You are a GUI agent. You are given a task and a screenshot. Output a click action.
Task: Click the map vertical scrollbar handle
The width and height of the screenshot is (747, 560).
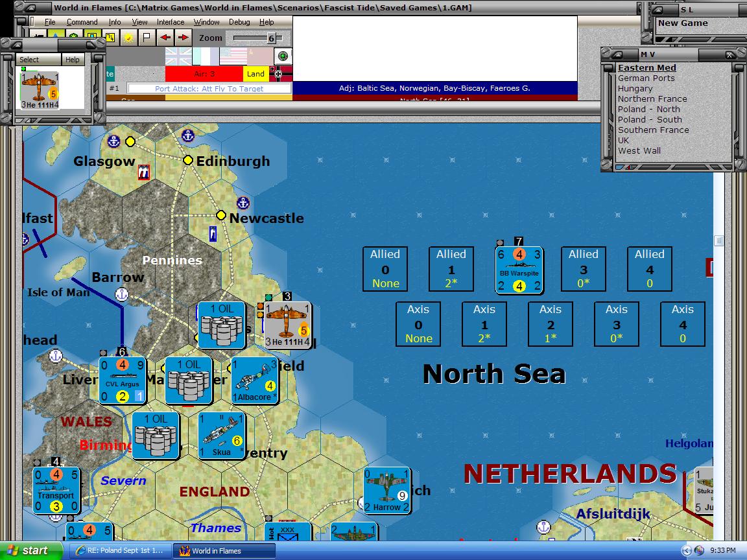(719, 240)
